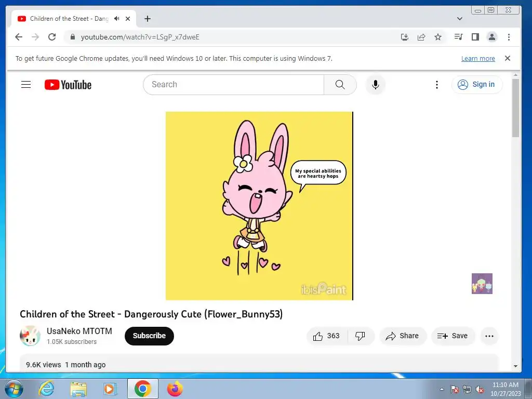Screen dimensions: 532x399
Task: Open the YouTube hamburger guide menu
Action: tap(26, 85)
